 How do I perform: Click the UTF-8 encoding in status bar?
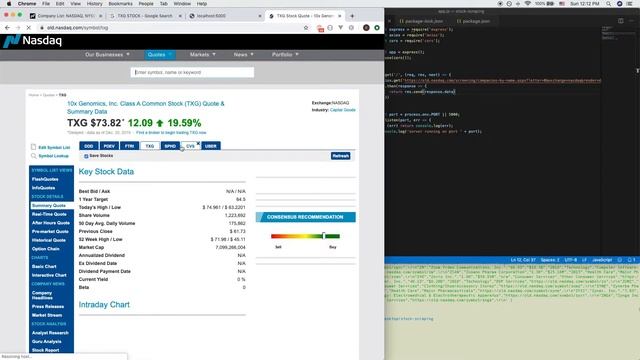pyautogui.click(x=570, y=260)
